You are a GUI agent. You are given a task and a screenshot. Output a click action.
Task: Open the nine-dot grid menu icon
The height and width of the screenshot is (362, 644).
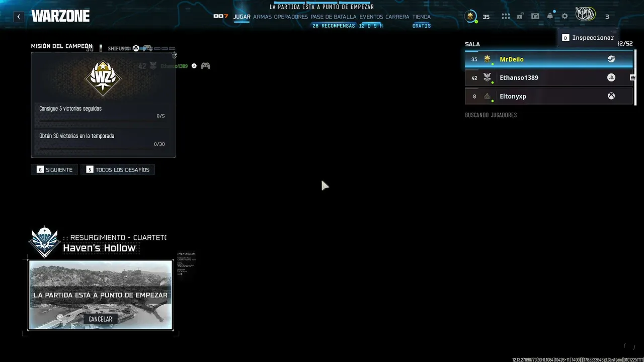tap(506, 17)
